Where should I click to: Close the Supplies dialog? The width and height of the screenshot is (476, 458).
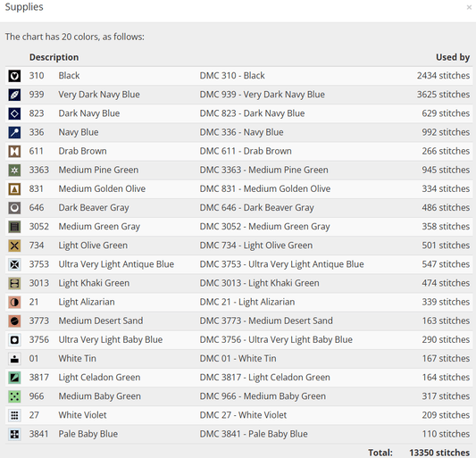[x=469, y=7]
